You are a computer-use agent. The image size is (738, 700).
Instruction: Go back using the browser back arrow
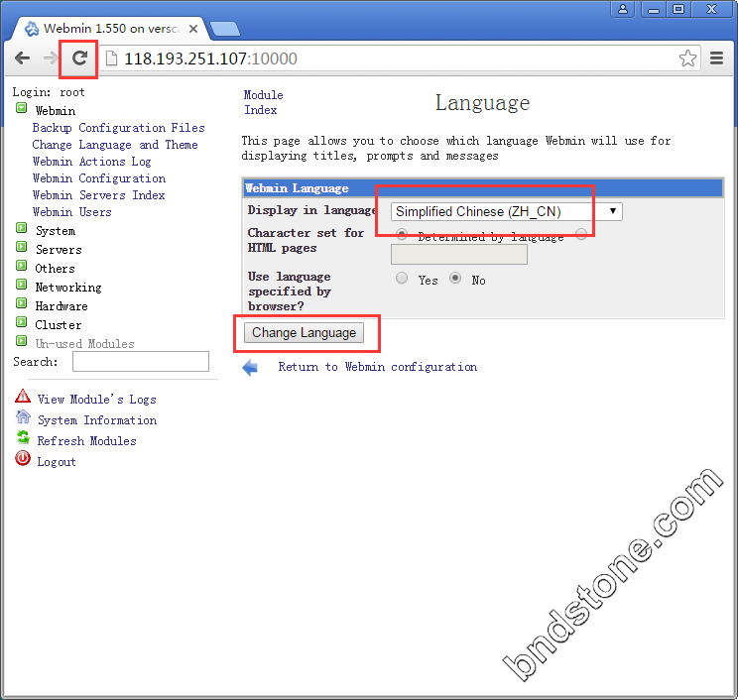(22, 58)
